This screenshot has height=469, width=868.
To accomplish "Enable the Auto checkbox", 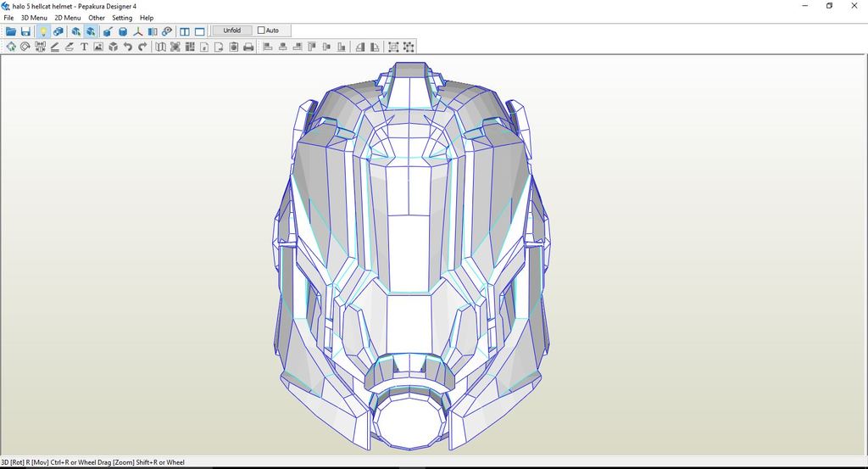I will 261,31.
